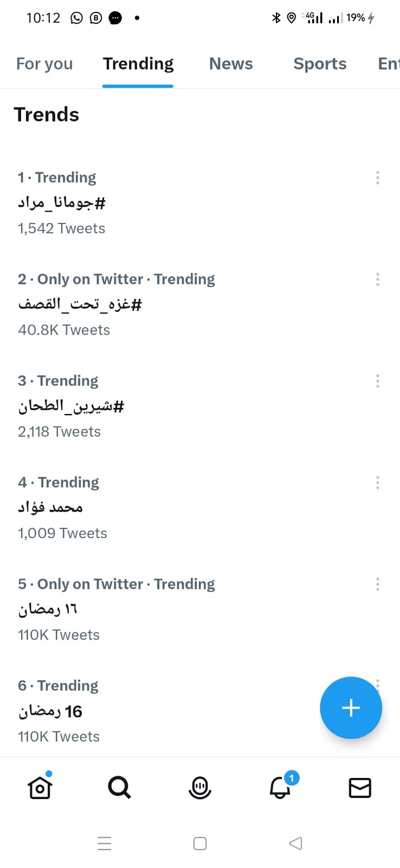This screenshot has height=868, width=400.
Task: Switch to the News tab
Action: tap(231, 64)
